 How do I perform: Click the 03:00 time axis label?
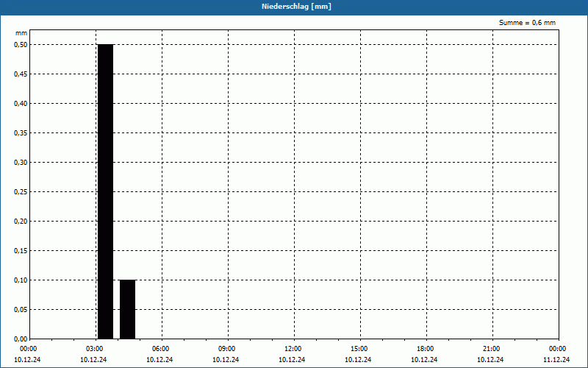[95, 349]
